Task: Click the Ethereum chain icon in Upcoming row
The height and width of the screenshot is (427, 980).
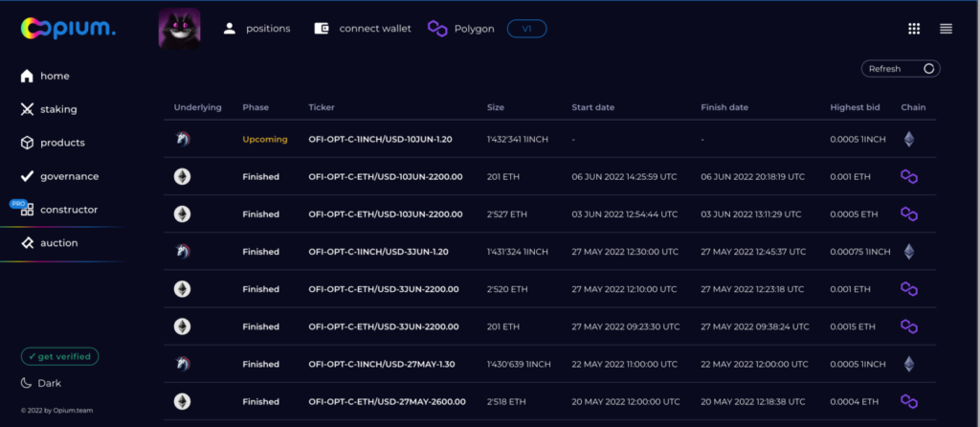Action: 908,139
